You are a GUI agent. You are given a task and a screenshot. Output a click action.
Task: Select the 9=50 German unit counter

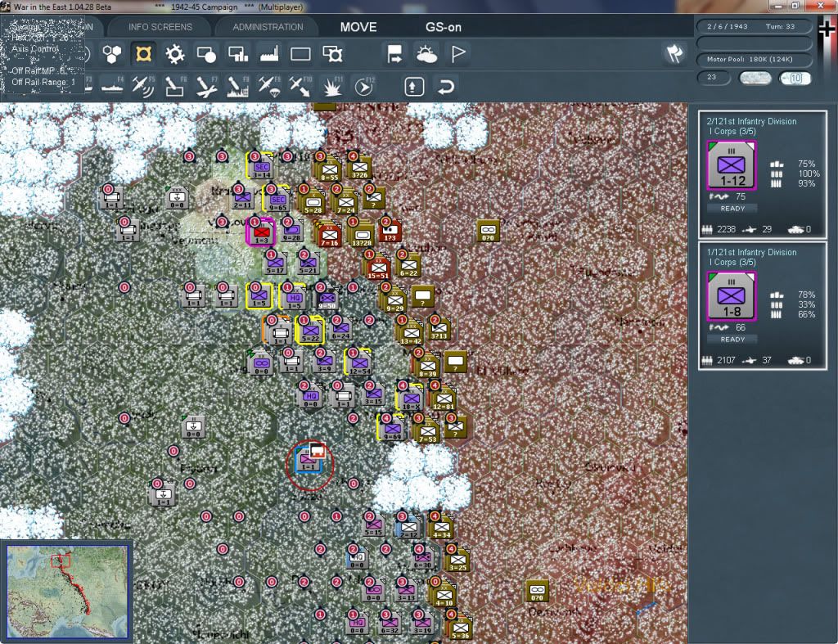tap(327, 297)
